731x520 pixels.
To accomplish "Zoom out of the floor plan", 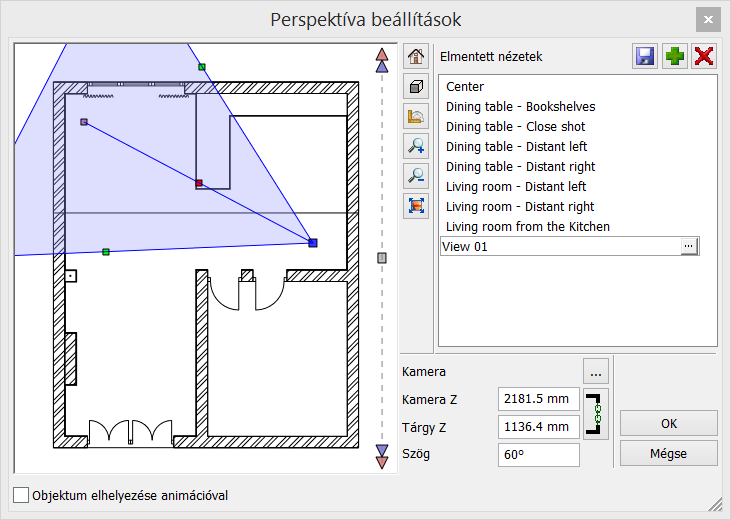I will tap(416, 176).
